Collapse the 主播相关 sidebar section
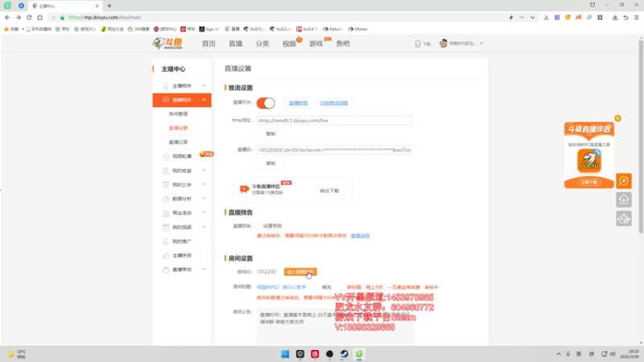Image resolution: width=644 pixels, height=362 pixels. click(x=204, y=86)
